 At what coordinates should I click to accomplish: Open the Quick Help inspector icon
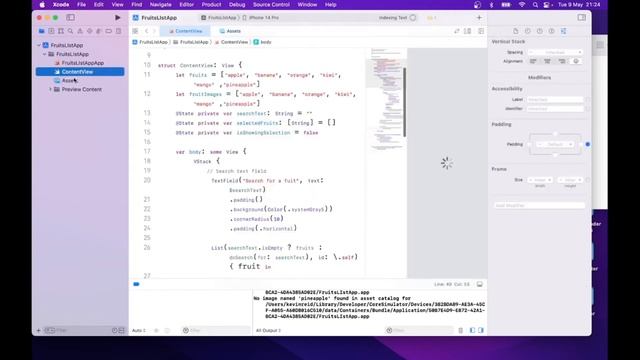click(x=540, y=31)
